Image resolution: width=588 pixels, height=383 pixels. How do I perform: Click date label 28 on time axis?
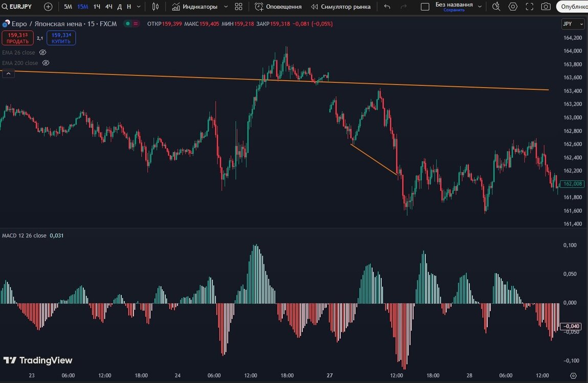tap(469, 375)
